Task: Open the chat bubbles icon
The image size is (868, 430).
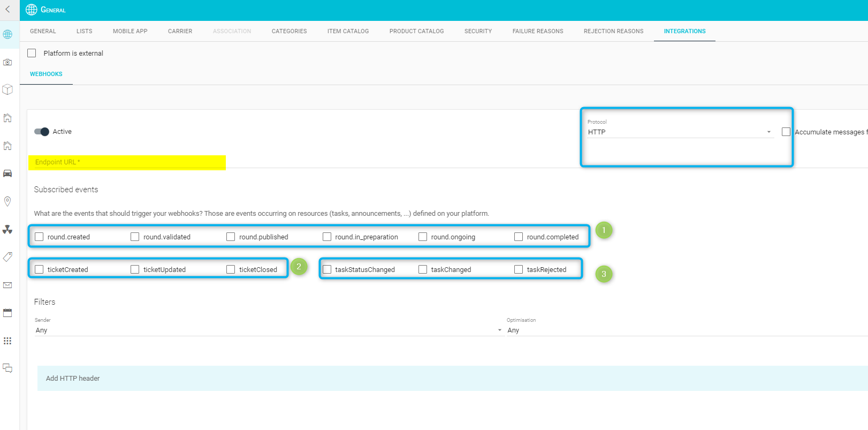Action: 7,368
